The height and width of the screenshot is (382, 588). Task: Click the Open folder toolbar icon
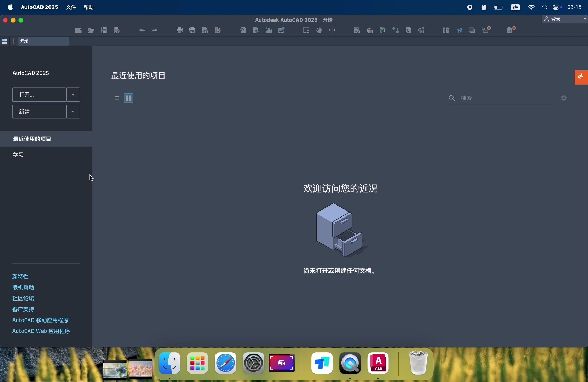(91, 30)
